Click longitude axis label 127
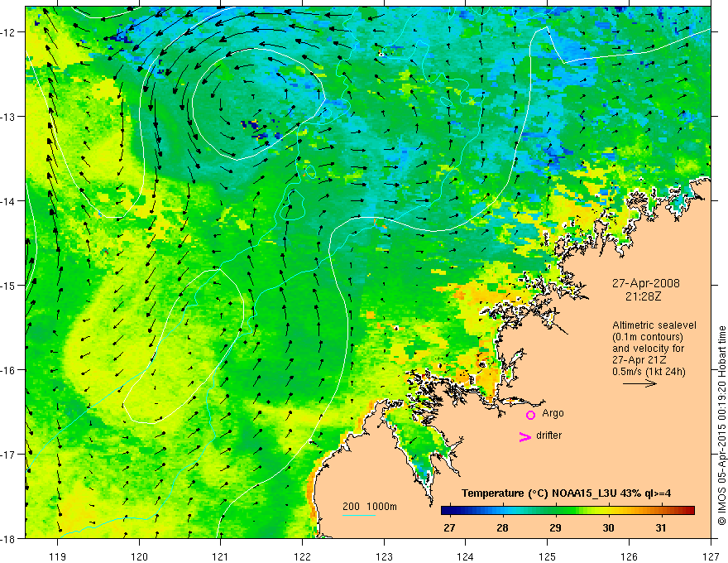 [x=711, y=556]
